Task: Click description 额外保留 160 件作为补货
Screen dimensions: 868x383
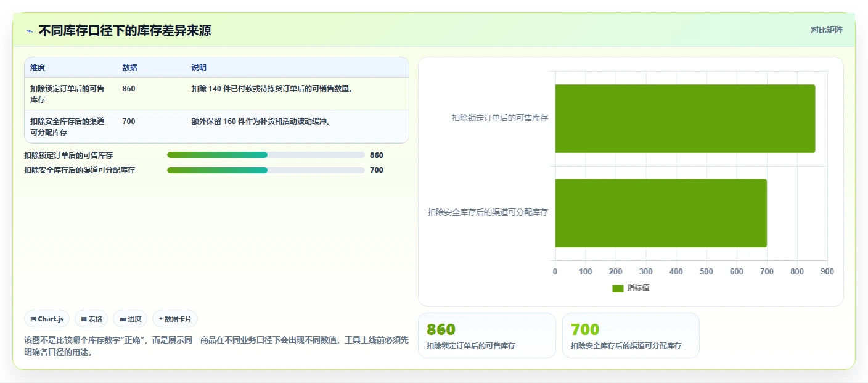Action: tap(262, 121)
